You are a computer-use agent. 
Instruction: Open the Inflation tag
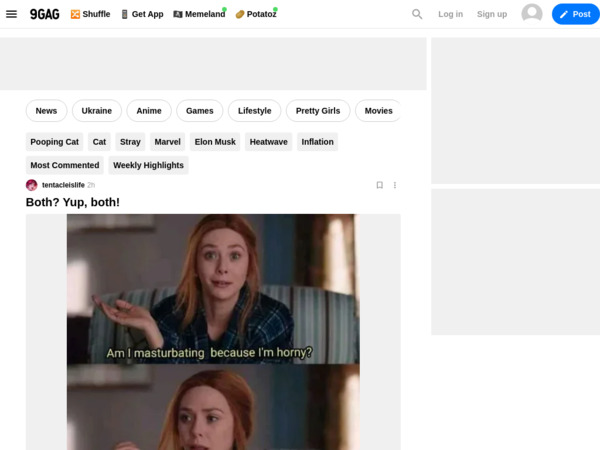pos(318,142)
